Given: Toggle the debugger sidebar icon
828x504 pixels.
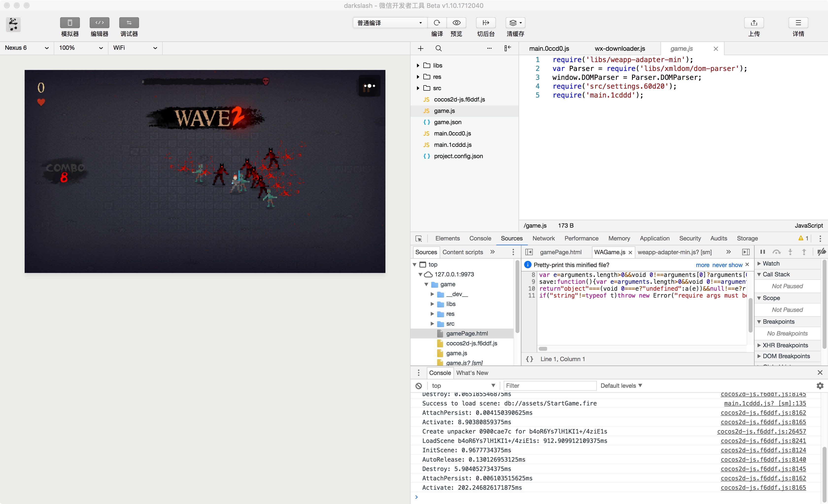Looking at the screenshot, I should (746, 252).
